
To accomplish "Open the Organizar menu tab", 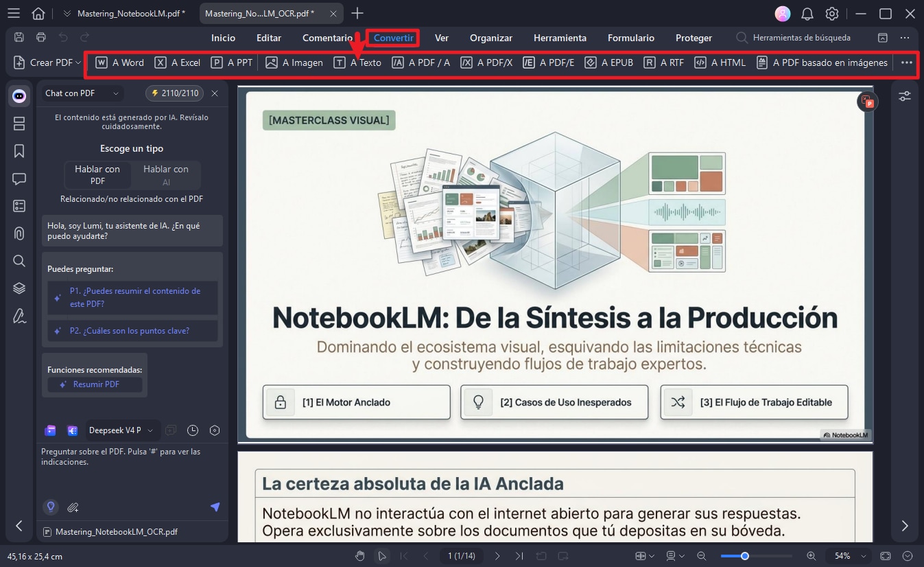I will [491, 38].
